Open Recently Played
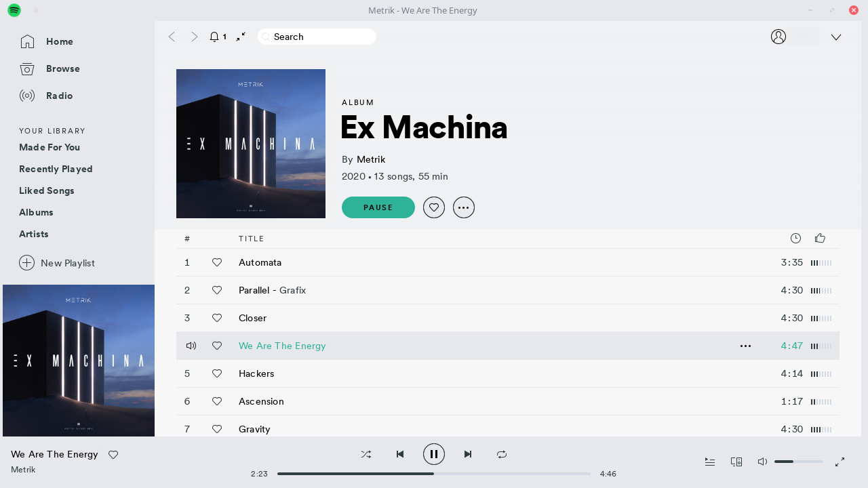Viewport: 868px width, 488px height. click(56, 169)
